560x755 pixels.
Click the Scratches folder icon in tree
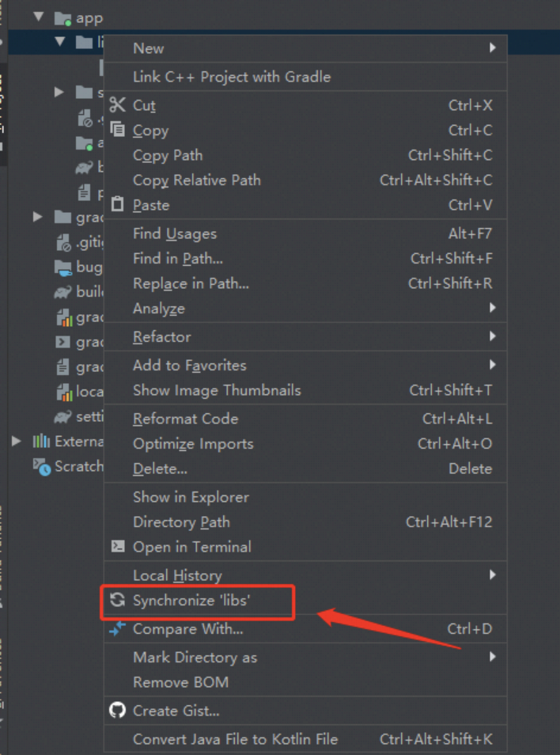pos(41,466)
